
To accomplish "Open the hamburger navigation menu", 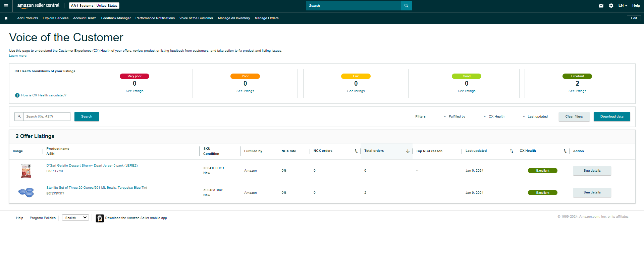I will click(6, 6).
